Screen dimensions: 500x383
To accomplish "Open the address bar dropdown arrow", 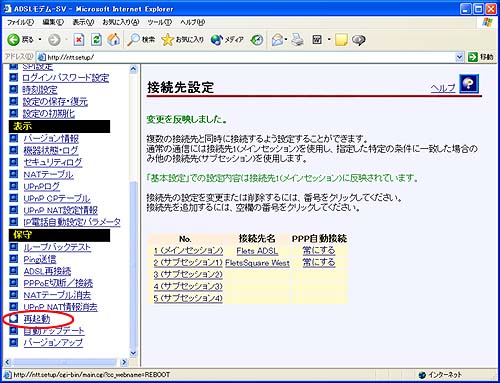I will (459, 57).
